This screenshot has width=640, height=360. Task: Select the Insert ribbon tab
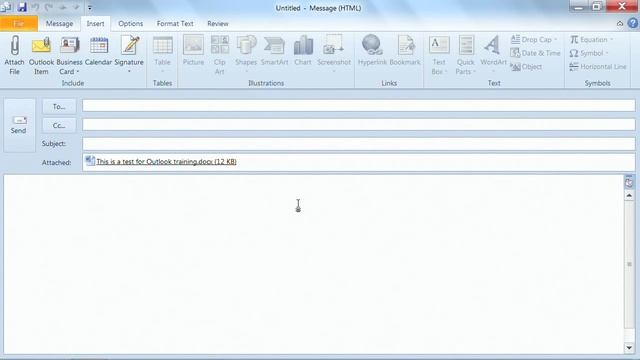click(x=95, y=24)
